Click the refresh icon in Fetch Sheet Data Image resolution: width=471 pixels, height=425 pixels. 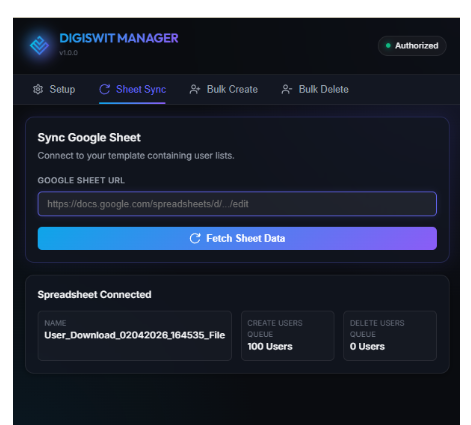tap(195, 238)
